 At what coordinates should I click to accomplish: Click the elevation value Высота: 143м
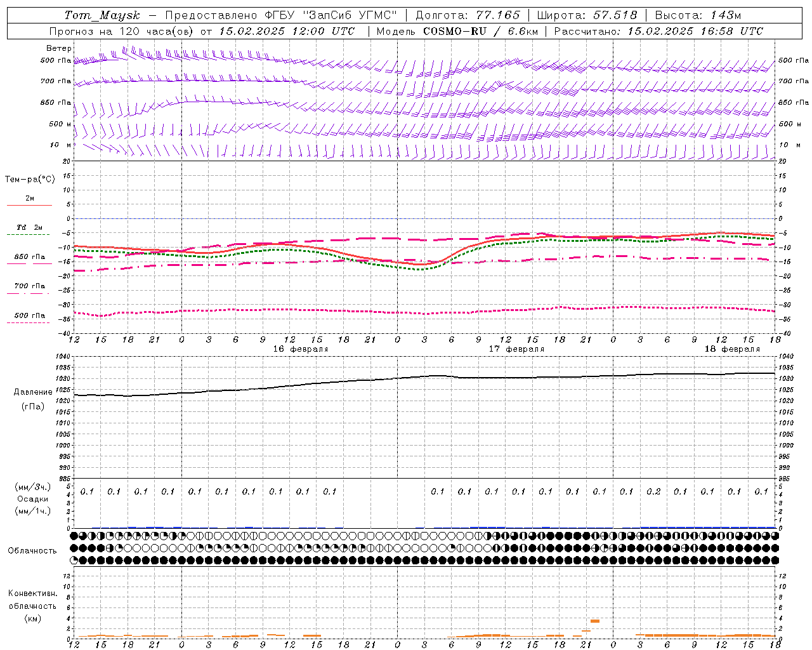tap(698, 15)
